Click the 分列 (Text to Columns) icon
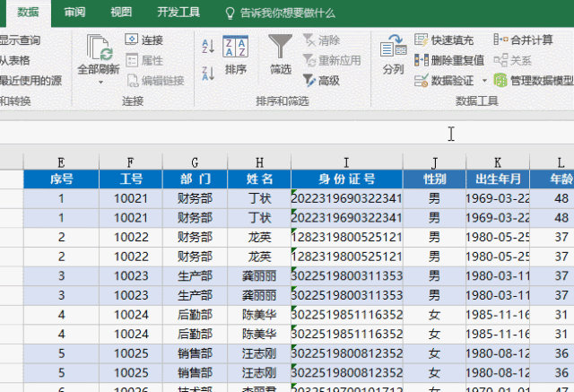The image size is (574, 392). click(x=393, y=47)
